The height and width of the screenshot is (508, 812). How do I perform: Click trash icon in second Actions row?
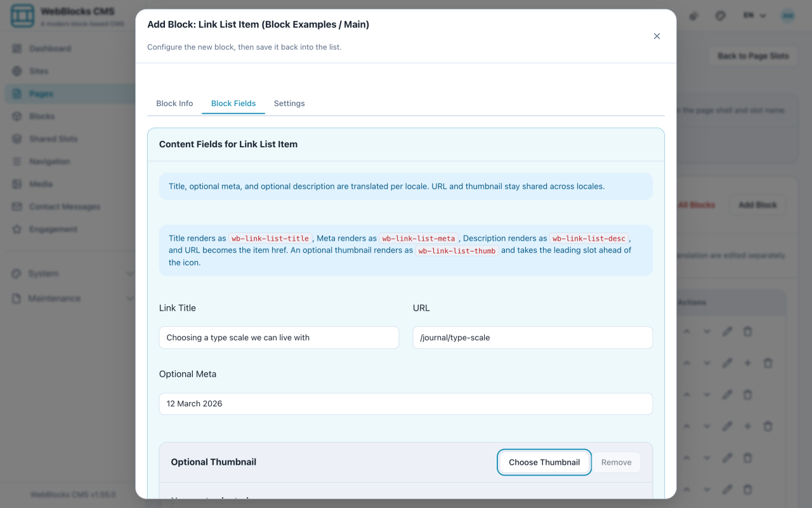(x=768, y=363)
